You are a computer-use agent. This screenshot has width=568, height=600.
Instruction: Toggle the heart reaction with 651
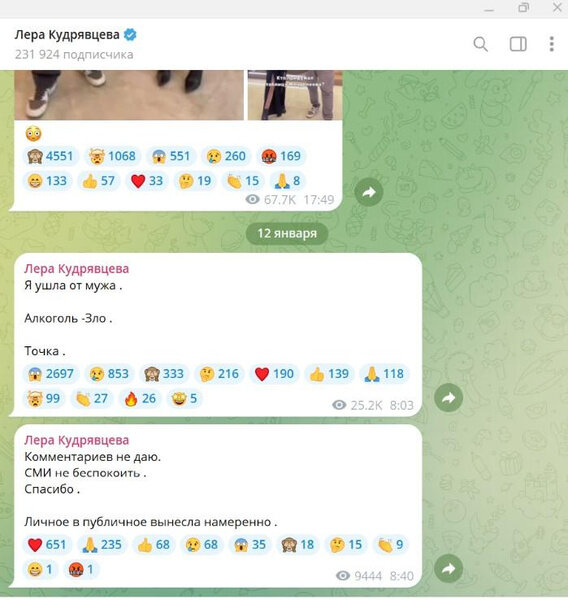[47, 545]
